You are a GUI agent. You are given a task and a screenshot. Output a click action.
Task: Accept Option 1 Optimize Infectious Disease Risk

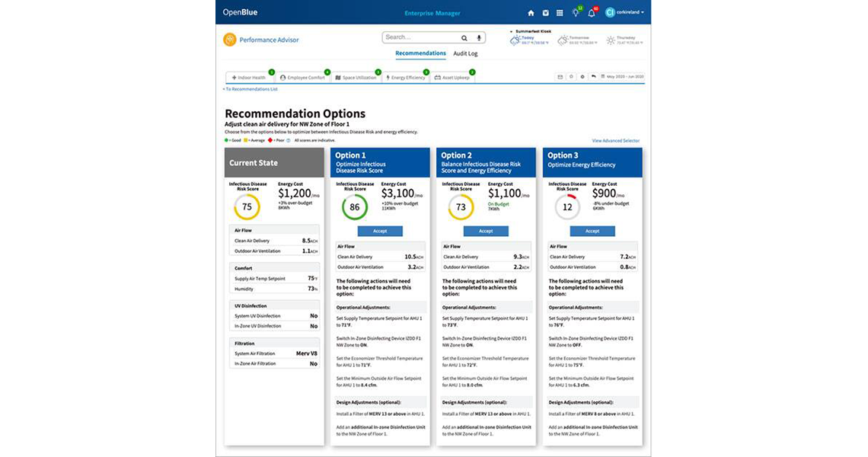tap(379, 231)
